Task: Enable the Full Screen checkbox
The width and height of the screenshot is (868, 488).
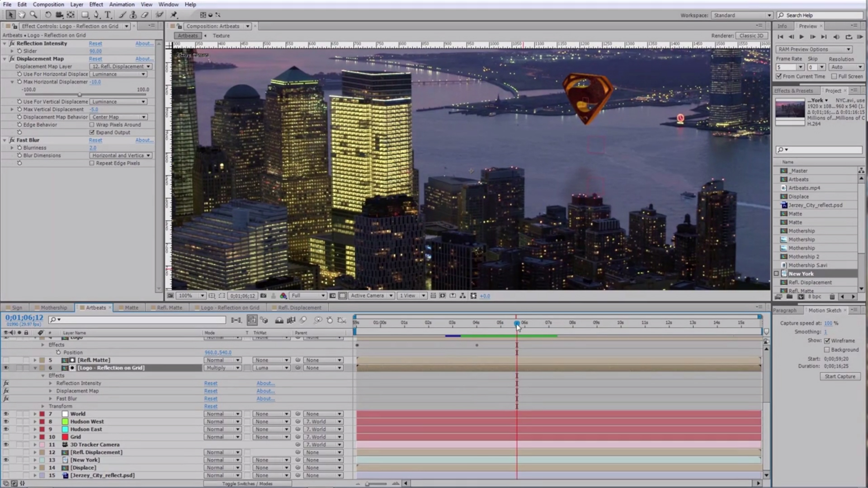Action: [x=834, y=76]
